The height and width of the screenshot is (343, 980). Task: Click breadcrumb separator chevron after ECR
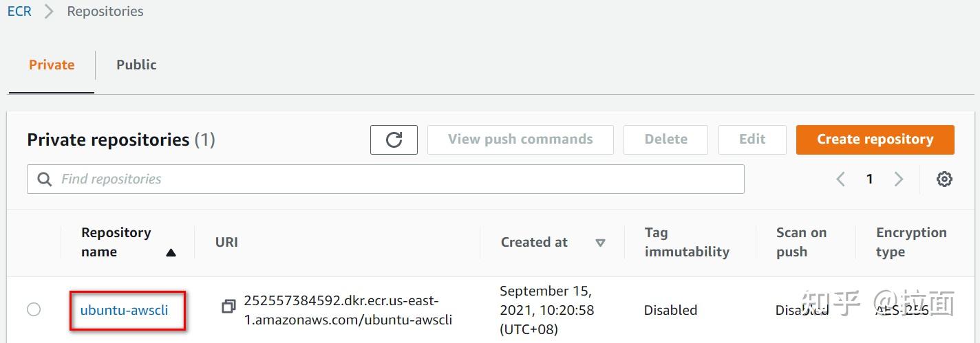49,12
